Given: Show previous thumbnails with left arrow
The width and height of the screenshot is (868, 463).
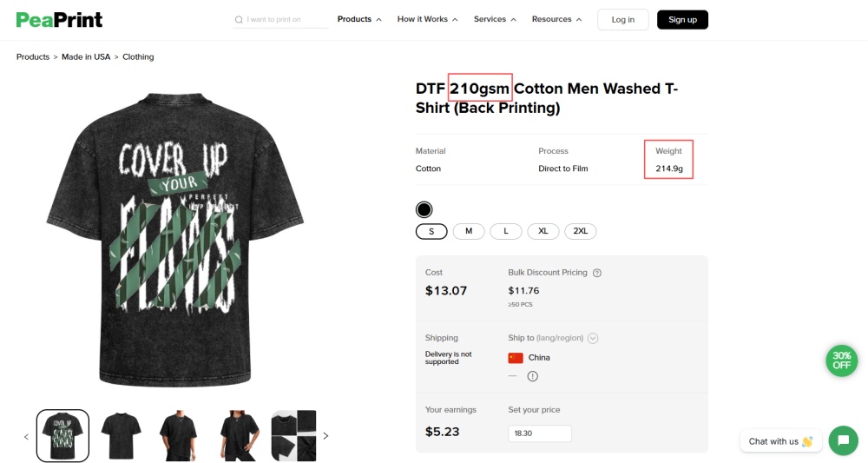Looking at the screenshot, I should click(x=26, y=436).
